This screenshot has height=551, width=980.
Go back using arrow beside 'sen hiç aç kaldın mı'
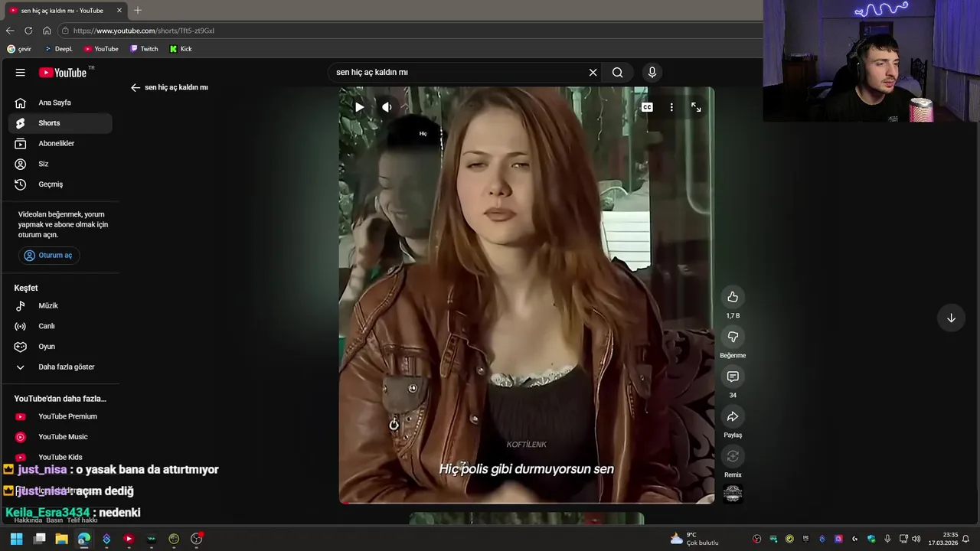click(x=136, y=87)
